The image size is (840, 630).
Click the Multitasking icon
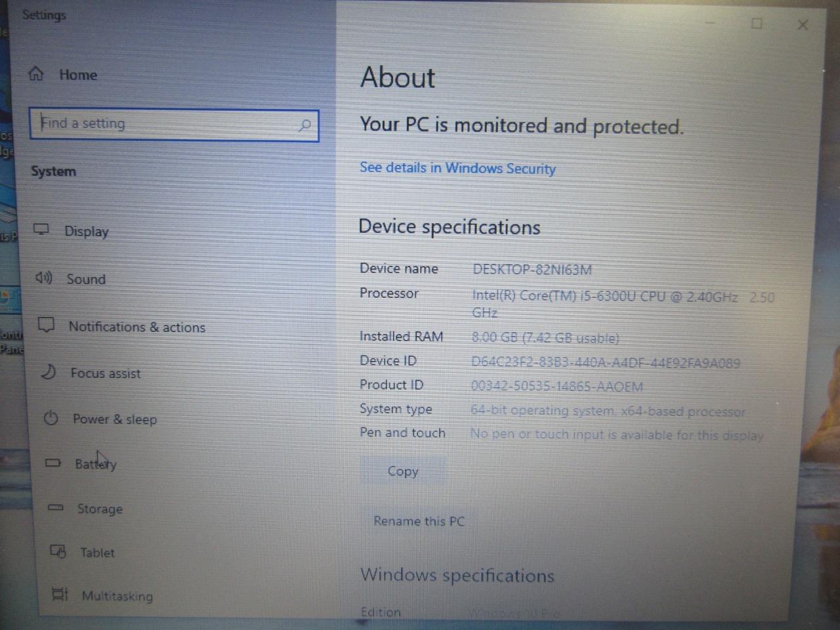[60, 595]
